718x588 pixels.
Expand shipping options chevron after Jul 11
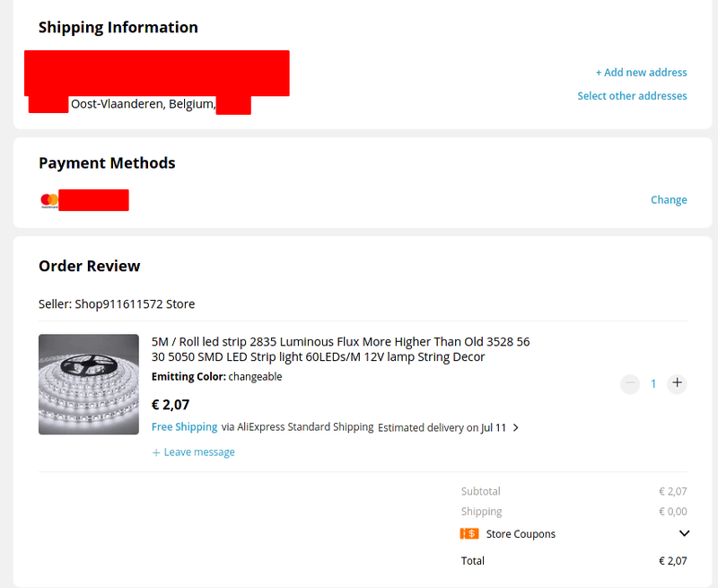[515, 428]
